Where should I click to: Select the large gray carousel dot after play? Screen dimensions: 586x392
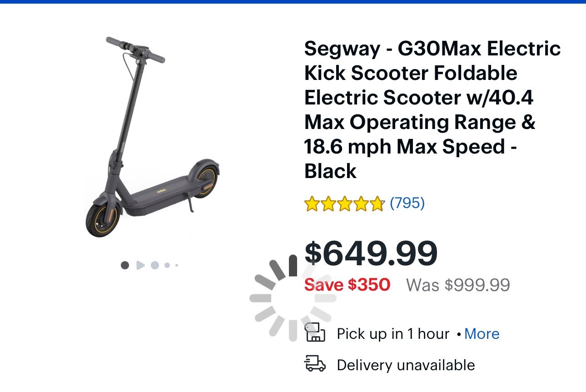155,265
